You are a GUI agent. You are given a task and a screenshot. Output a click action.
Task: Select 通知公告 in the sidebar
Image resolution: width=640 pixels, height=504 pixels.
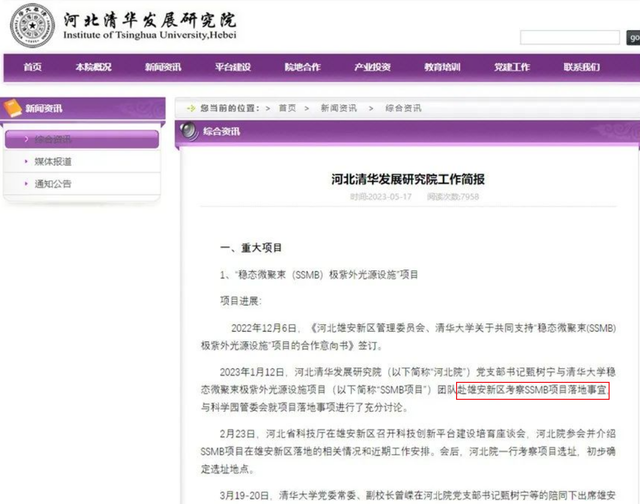coord(82,184)
